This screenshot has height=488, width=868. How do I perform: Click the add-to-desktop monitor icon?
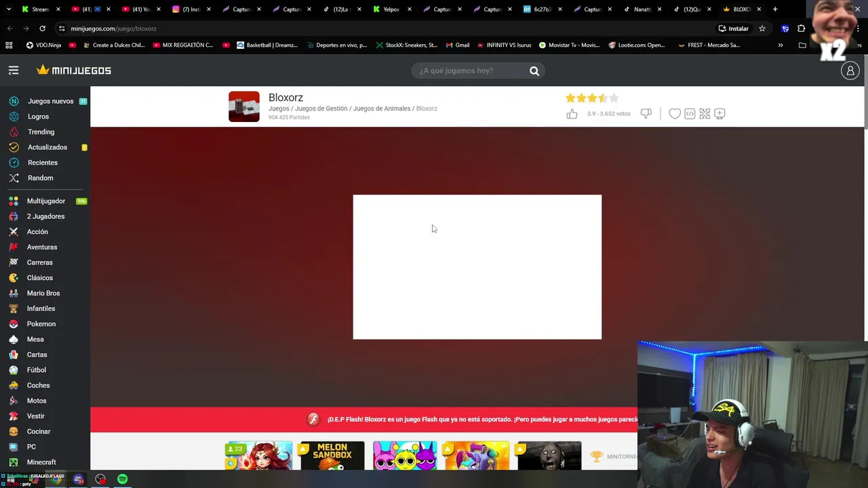(x=719, y=114)
